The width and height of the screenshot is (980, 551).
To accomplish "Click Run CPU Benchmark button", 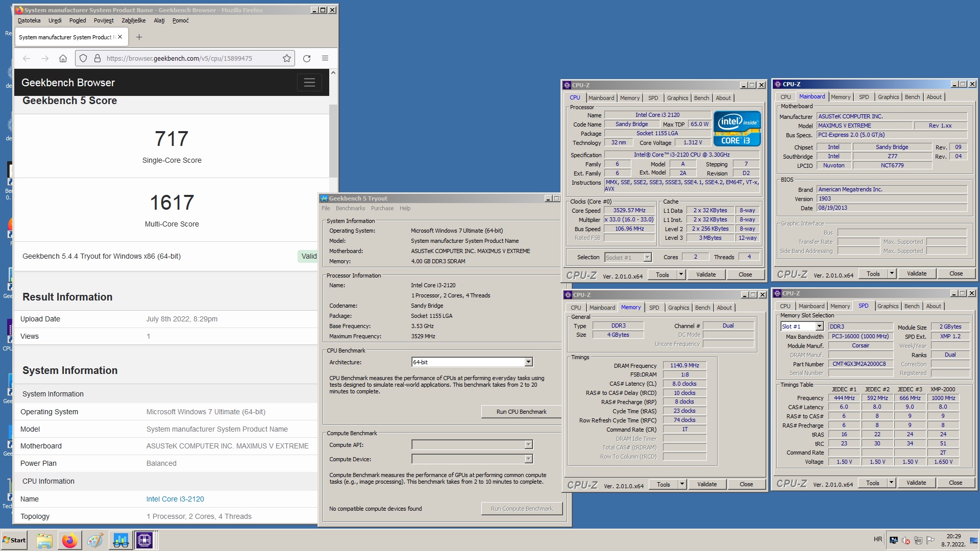I will tap(521, 412).
